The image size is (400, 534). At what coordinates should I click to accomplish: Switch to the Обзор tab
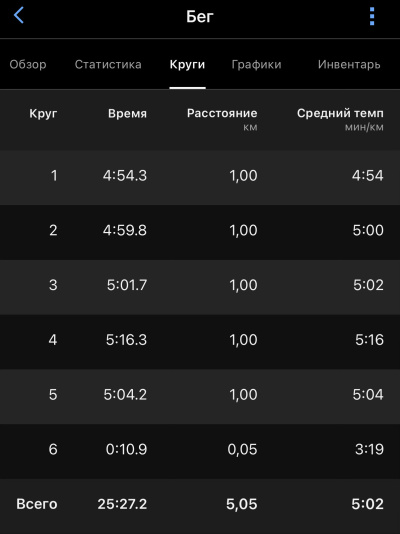pos(28,64)
